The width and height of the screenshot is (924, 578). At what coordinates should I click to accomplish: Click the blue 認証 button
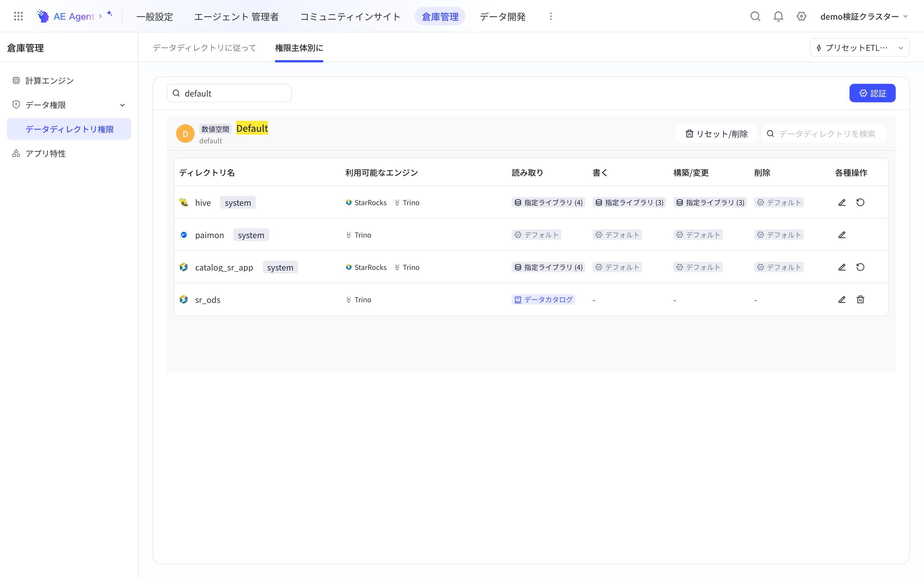pos(872,93)
